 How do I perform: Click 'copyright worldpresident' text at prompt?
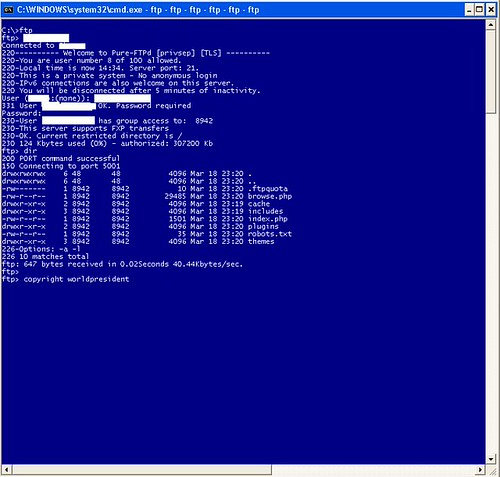coord(76,279)
